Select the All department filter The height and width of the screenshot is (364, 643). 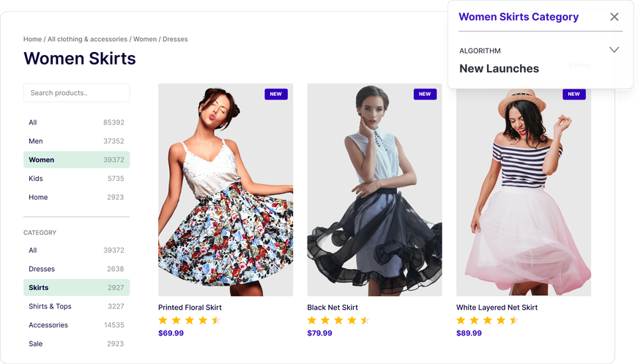[77, 122]
